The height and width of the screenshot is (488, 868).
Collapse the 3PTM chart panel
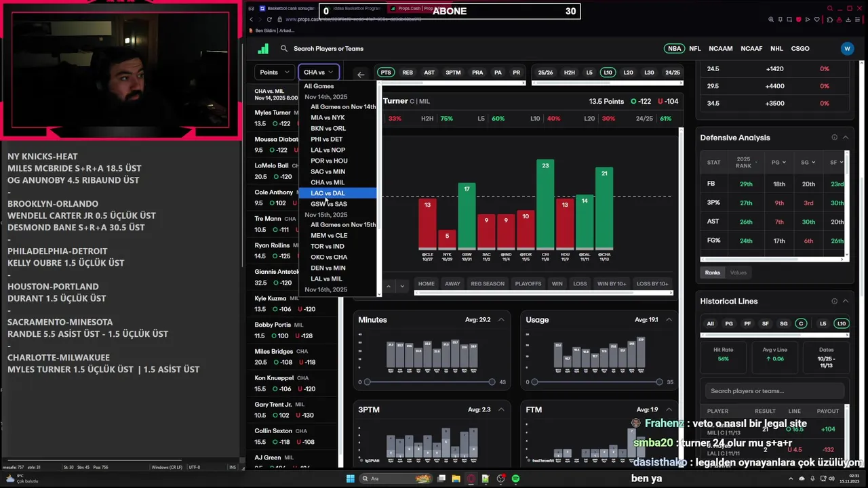point(501,409)
